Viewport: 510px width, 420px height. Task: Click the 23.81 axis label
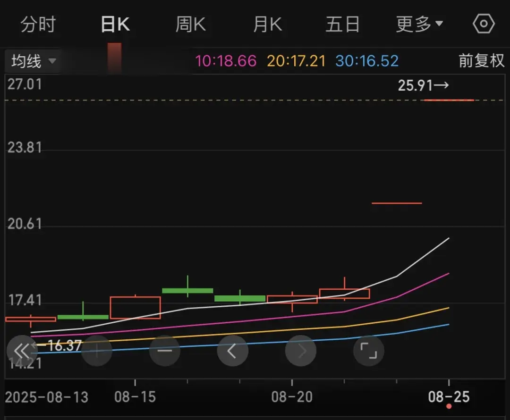pos(25,148)
